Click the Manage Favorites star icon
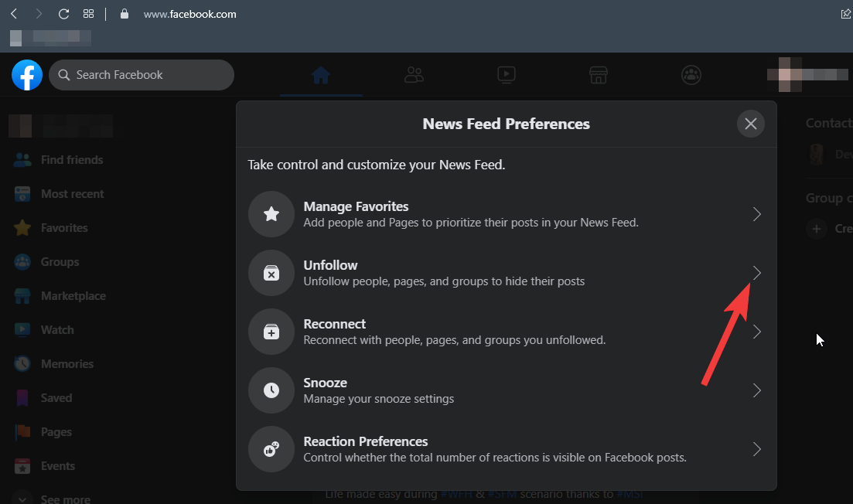Image resolution: width=853 pixels, height=504 pixels. point(271,214)
